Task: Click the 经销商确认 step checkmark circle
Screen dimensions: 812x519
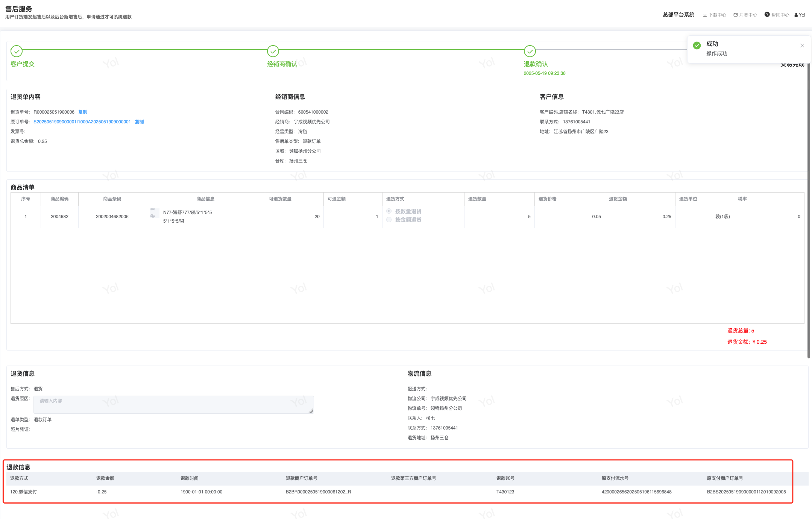Action: [273, 51]
